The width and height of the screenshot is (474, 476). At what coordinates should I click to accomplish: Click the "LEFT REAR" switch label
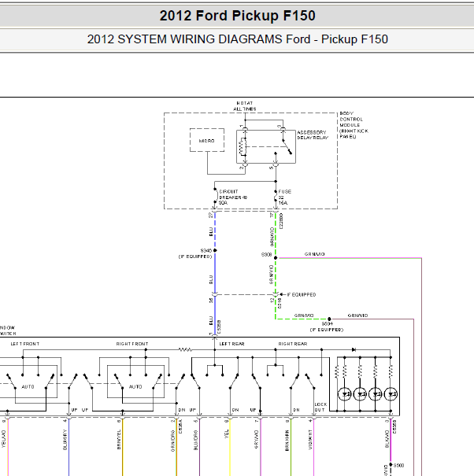(x=231, y=344)
